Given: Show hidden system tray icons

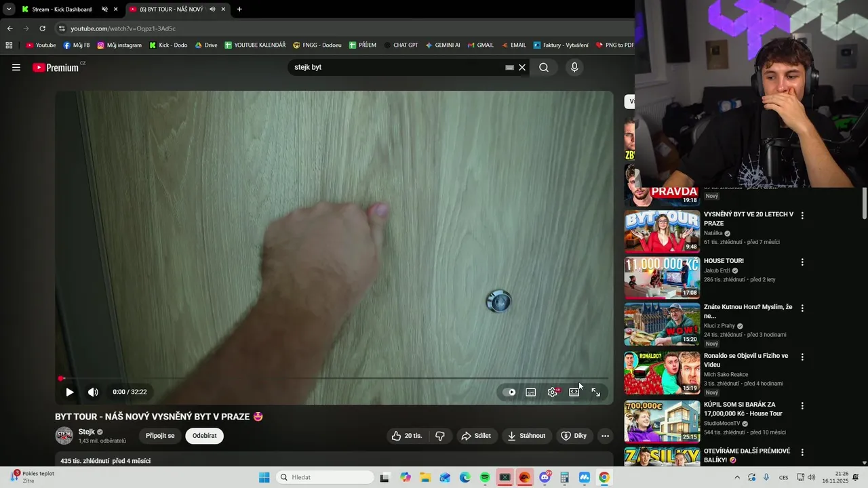Looking at the screenshot, I should click(x=737, y=477).
